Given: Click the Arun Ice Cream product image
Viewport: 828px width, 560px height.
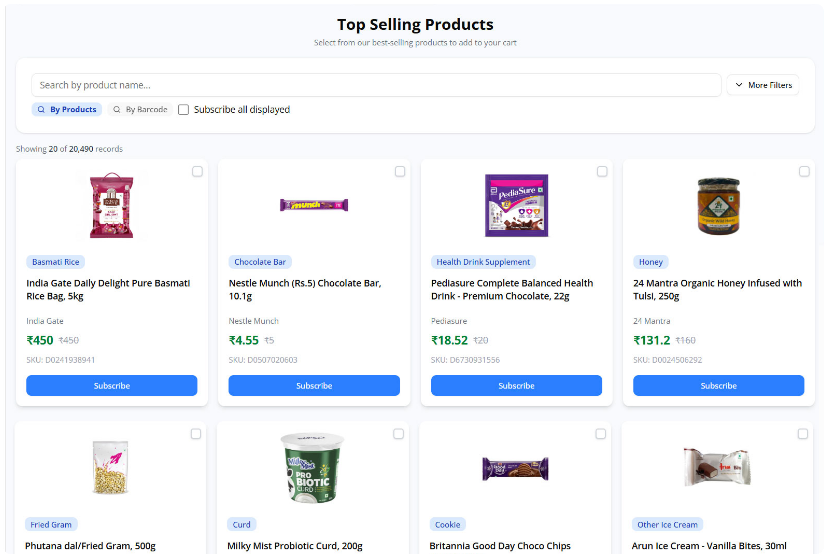Looking at the screenshot, I should tap(718, 467).
